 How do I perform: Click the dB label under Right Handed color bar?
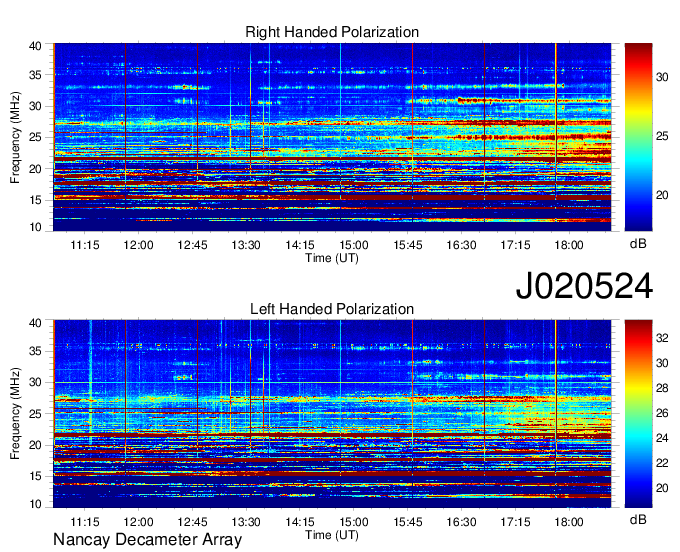click(638, 244)
